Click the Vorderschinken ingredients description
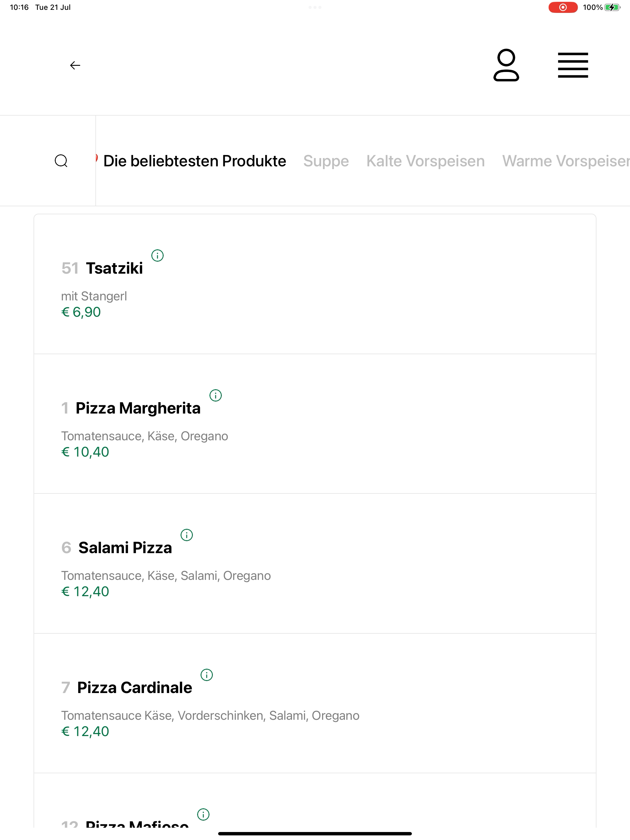The height and width of the screenshot is (840, 630). point(210,715)
